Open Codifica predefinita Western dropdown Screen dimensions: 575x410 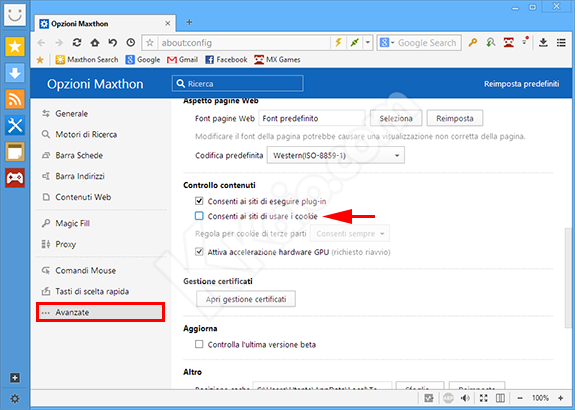(336, 155)
